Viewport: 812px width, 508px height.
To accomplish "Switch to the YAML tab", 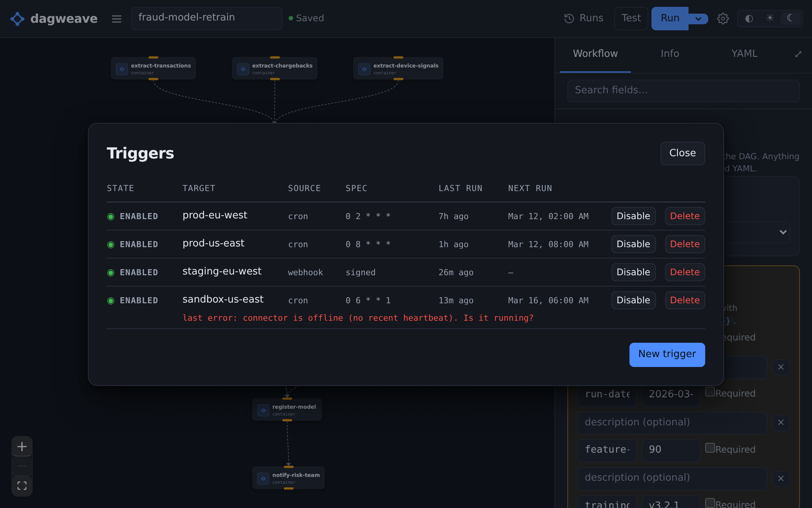I will pos(744,54).
